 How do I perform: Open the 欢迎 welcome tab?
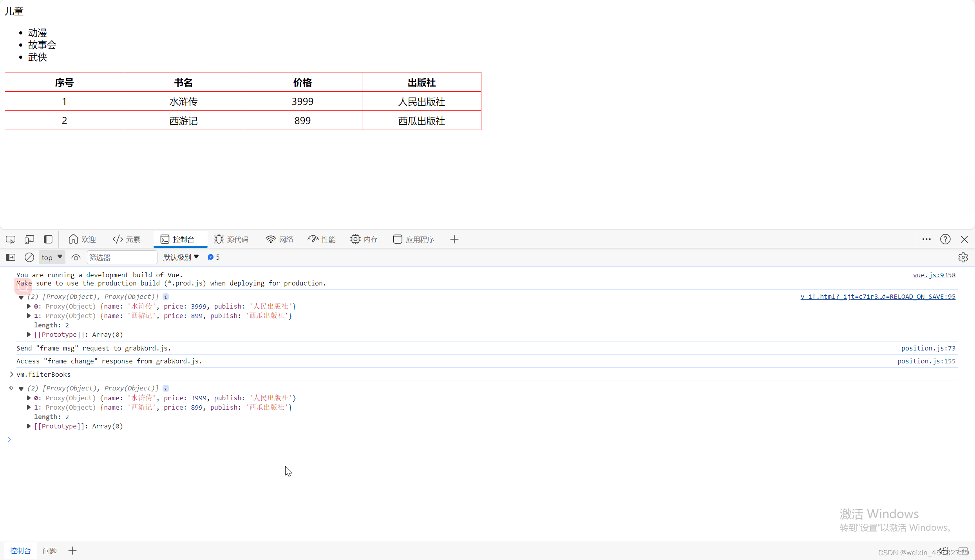click(82, 239)
